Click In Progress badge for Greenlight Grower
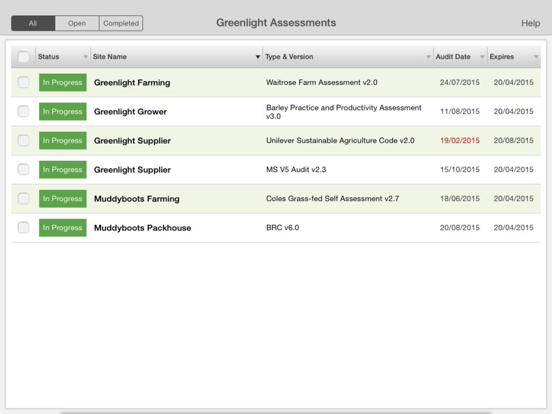 tap(63, 112)
